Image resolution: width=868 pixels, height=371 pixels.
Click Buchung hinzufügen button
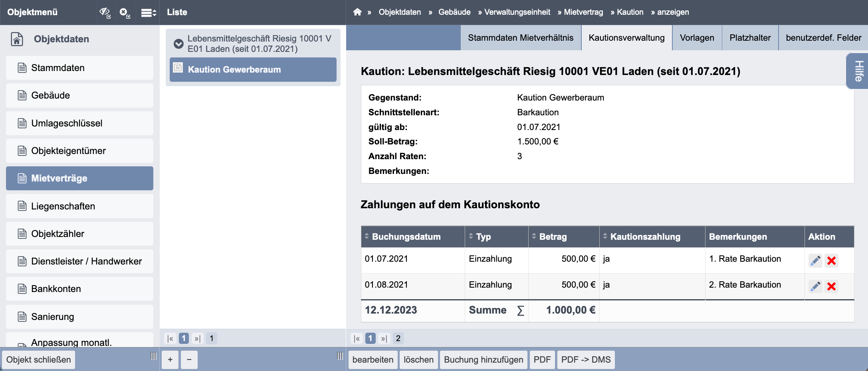click(x=484, y=360)
